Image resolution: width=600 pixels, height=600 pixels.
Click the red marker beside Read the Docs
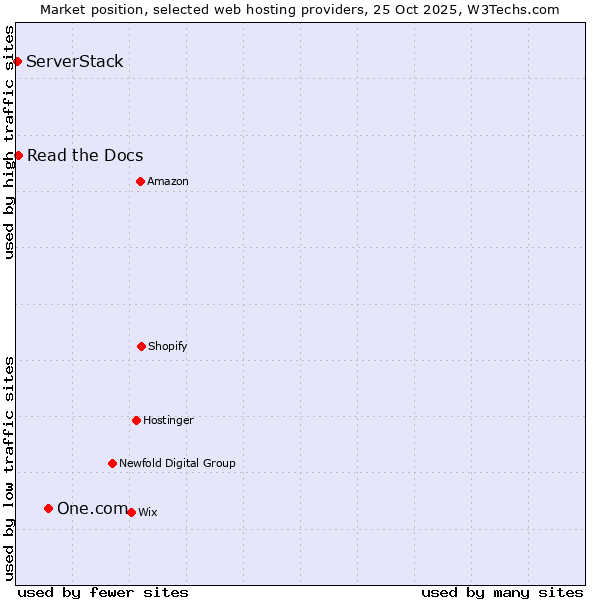[18, 155]
